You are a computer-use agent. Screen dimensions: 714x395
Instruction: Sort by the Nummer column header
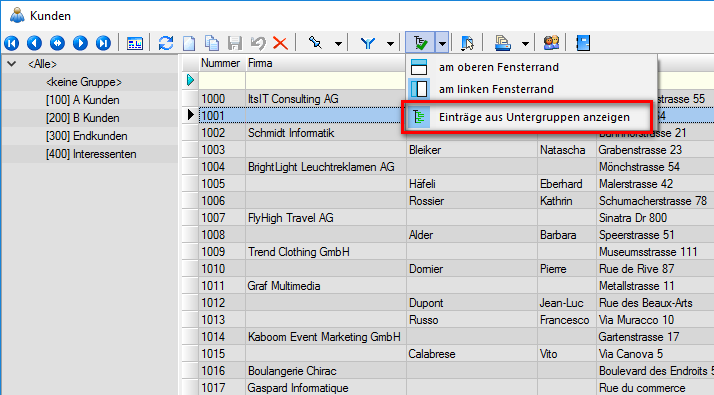coord(222,63)
